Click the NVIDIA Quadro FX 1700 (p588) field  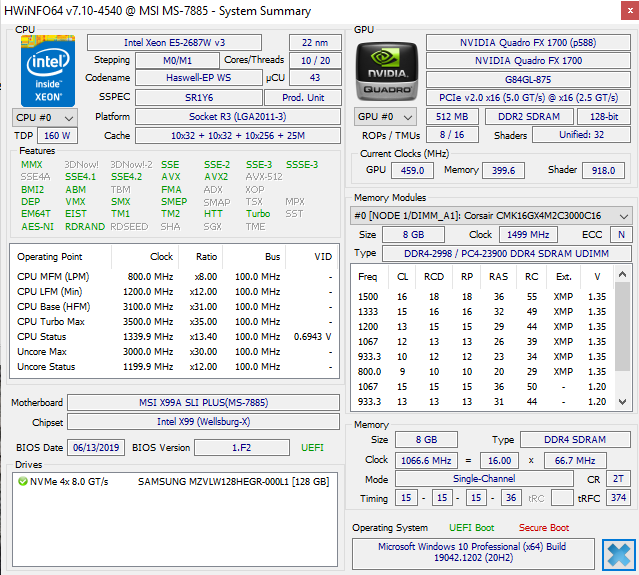tap(528, 42)
